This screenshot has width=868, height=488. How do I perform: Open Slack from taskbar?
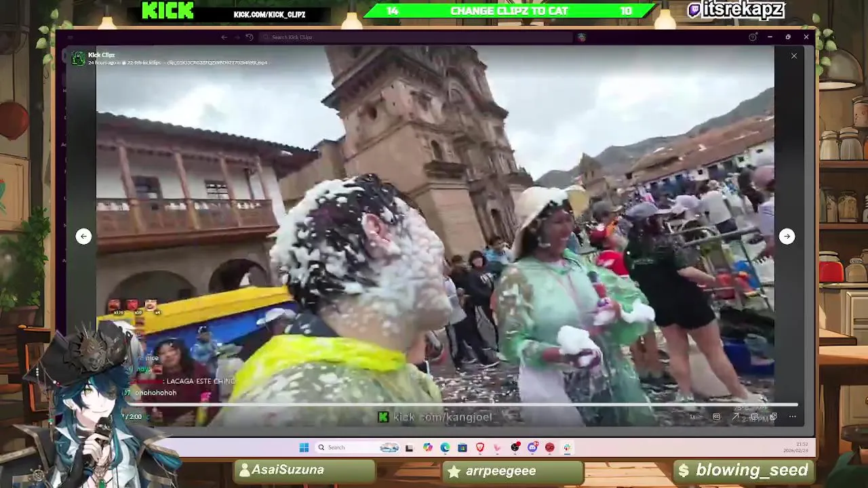coord(567,447)
